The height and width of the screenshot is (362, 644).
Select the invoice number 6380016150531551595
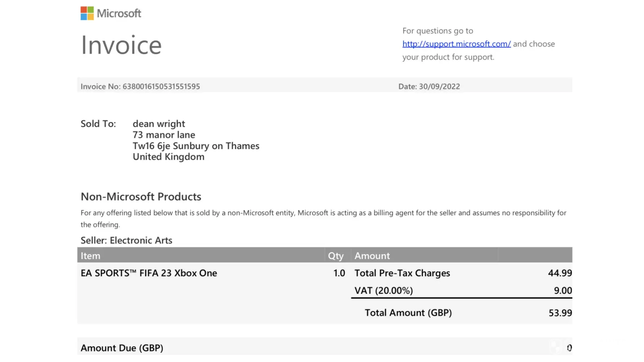161,87
